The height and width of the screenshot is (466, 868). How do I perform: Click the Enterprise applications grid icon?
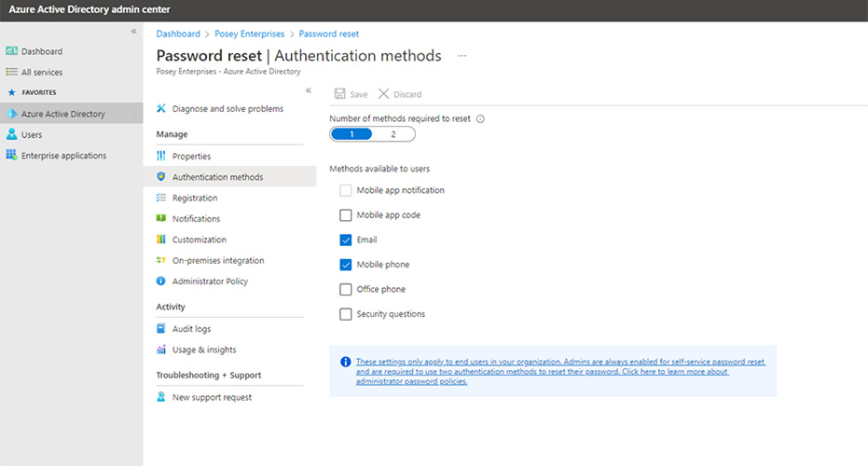click(11, 155)
